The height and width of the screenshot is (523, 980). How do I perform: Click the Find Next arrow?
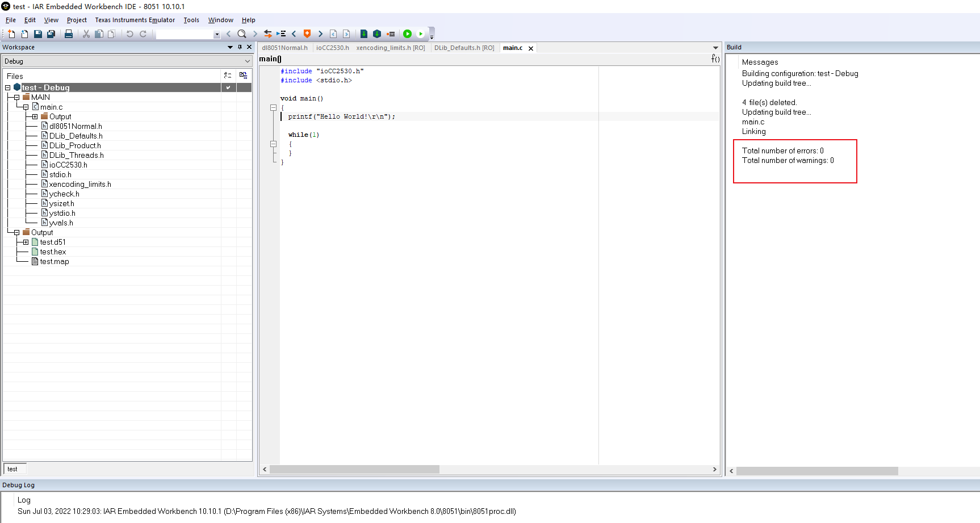pos(255,34)
